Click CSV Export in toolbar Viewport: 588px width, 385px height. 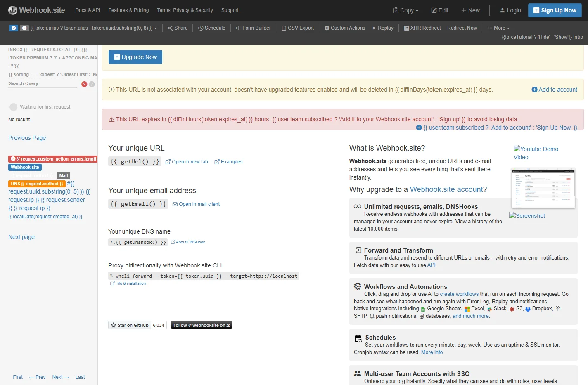298,28
